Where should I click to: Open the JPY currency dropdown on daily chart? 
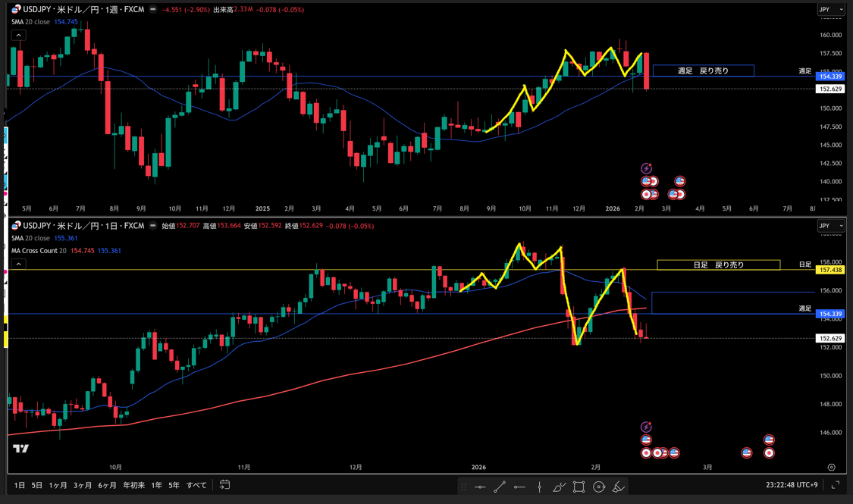point(830,226)
